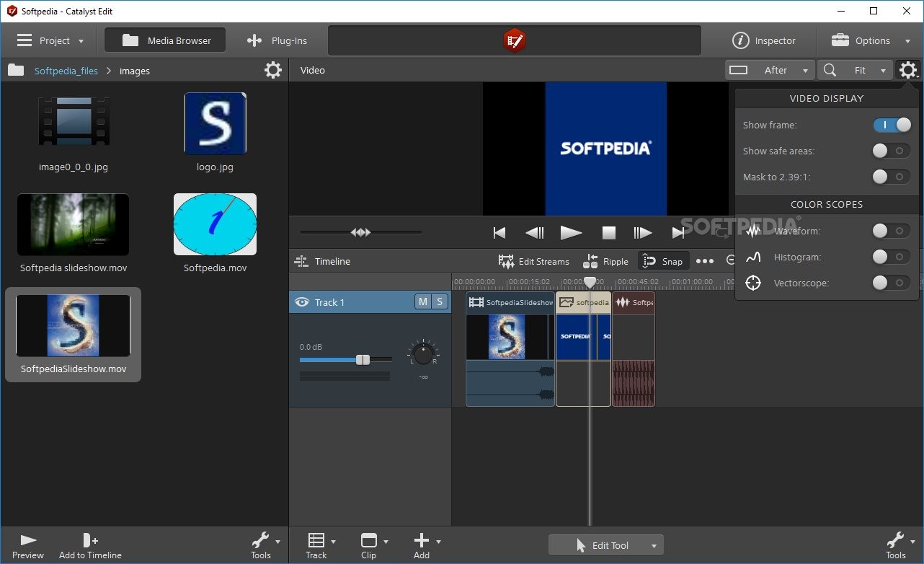Step forward one frame
924x564 pixels.
tap(643, 232)
